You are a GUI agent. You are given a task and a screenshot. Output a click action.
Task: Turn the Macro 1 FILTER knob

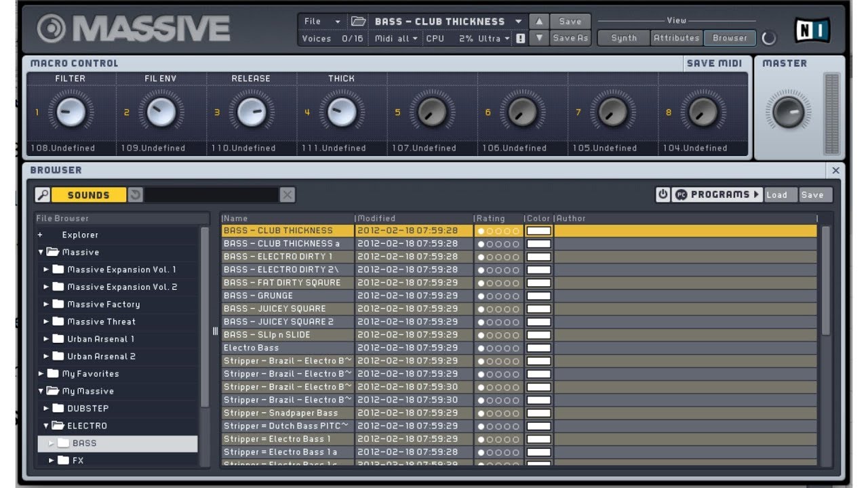71,112
